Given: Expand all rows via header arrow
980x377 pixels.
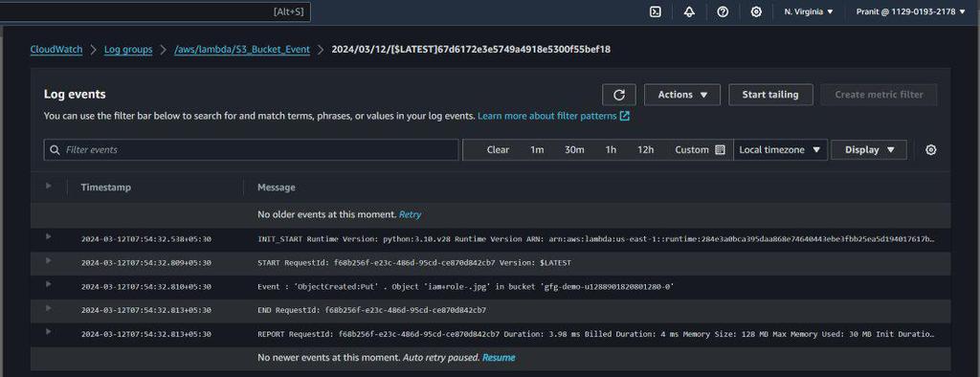Looking at the screenshot, I should pyautogui.click(x=49, y=186).
